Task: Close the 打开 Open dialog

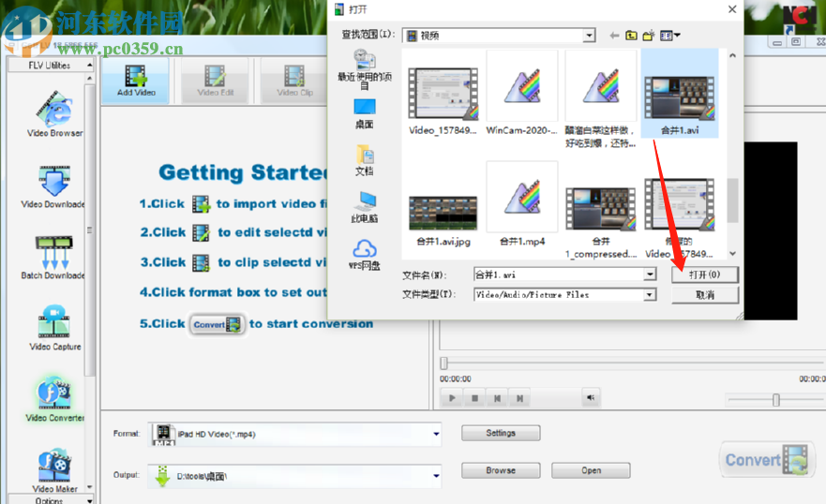Action: click(x=732, y=9)
